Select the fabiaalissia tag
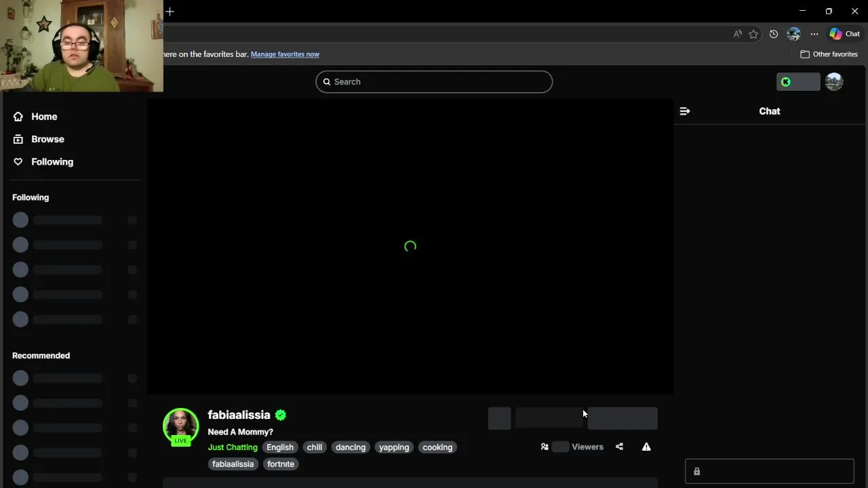The width and height of the screenshot is (868, 488). click(233, 464)
